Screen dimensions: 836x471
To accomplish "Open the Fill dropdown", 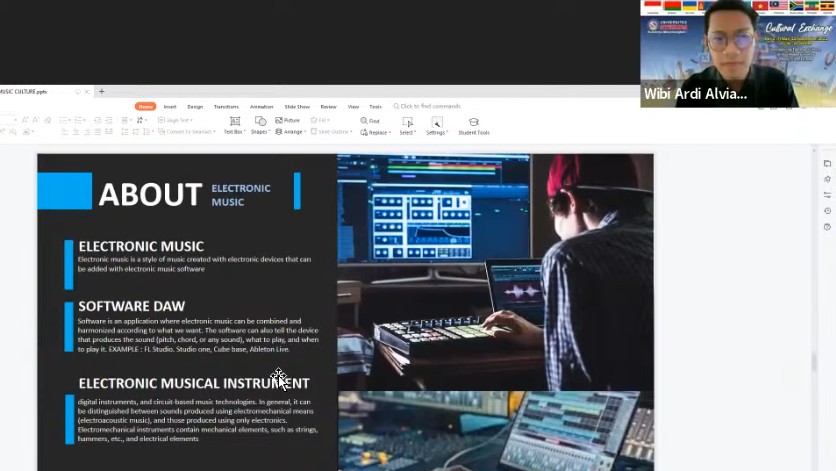I will point(320,121).
